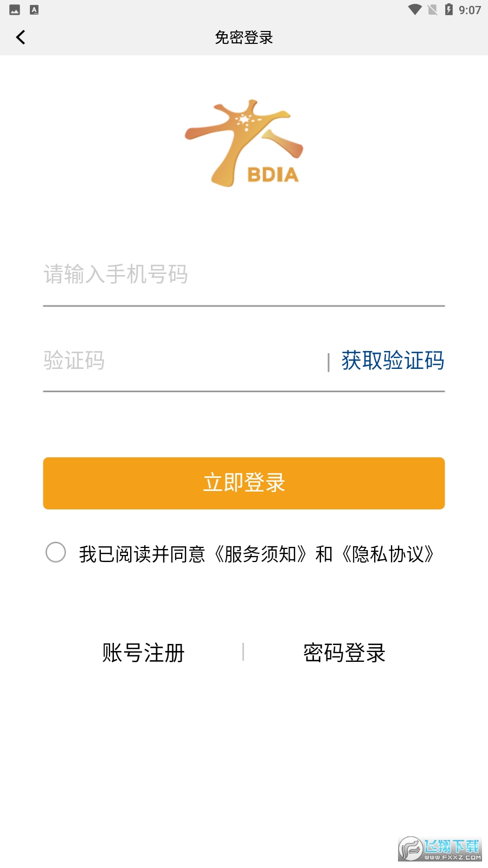The height and width of the screenshot is (868, 488).
Task: Tap the battery charging icon
Action: (448, 9)
